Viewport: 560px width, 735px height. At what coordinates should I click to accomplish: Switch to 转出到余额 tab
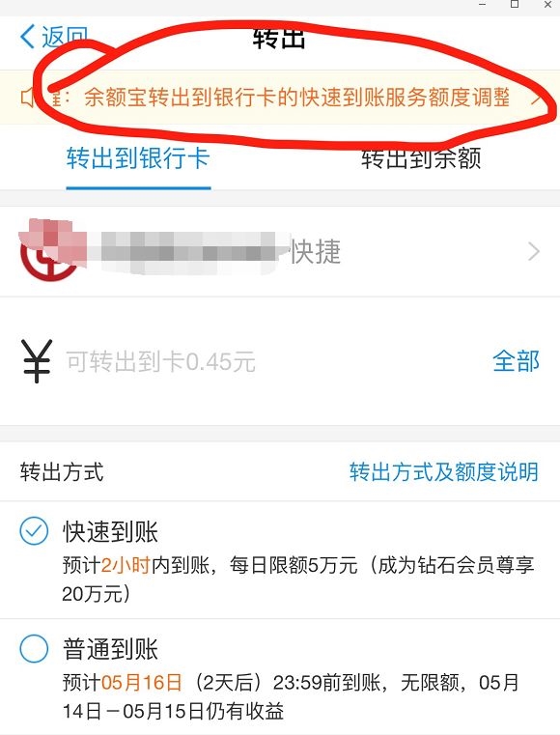pos(421,158)
